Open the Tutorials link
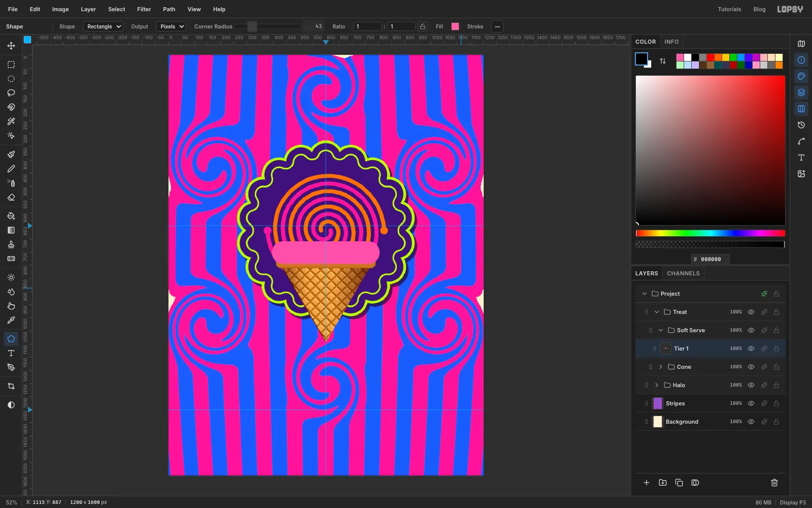Image resolution: width=812 pixels, height=508 pixels. (729, 9)
